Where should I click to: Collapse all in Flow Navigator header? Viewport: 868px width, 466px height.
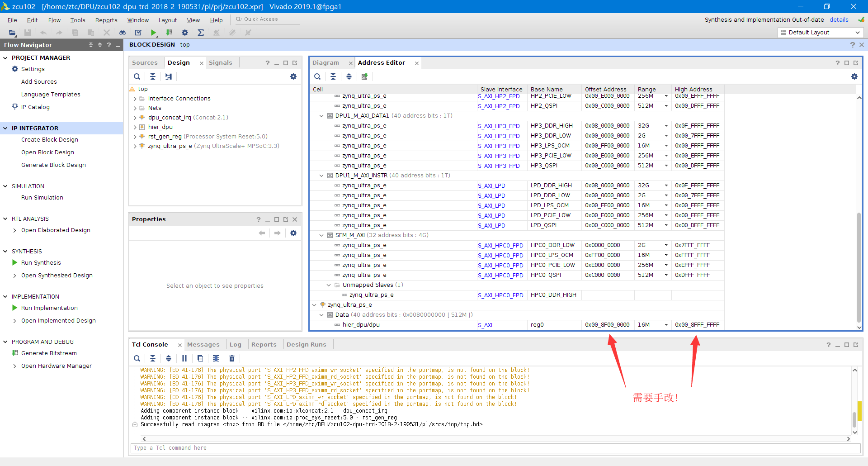(91, 45)
